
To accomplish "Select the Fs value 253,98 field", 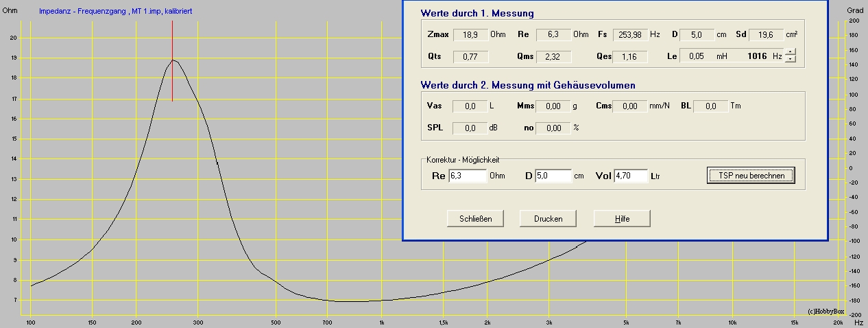I will point(630,34).
